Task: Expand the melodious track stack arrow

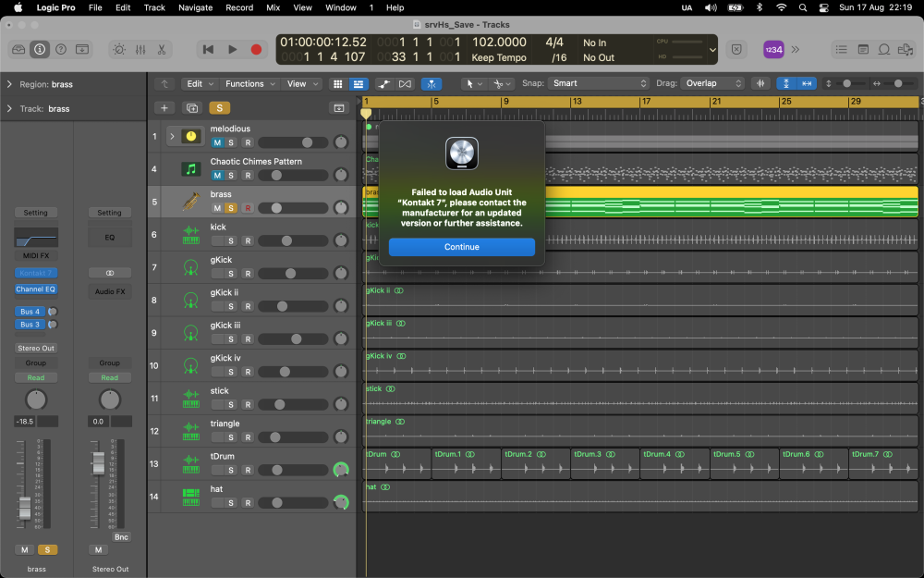Action: tap(172, 136)
